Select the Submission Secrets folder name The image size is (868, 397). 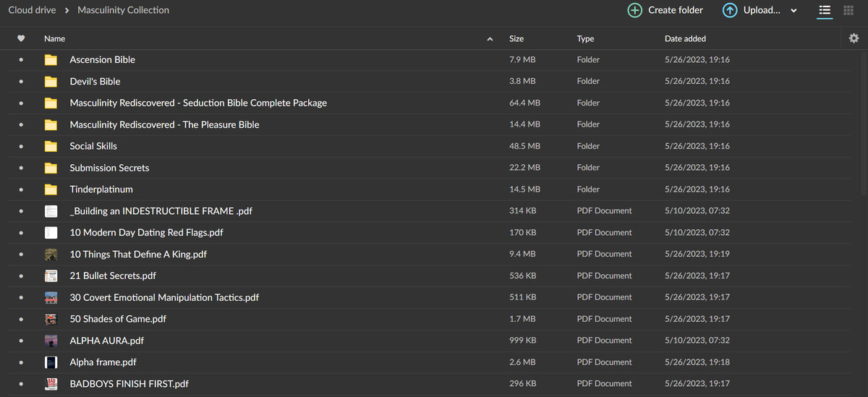pyautogui.click(x=109, y=168)
